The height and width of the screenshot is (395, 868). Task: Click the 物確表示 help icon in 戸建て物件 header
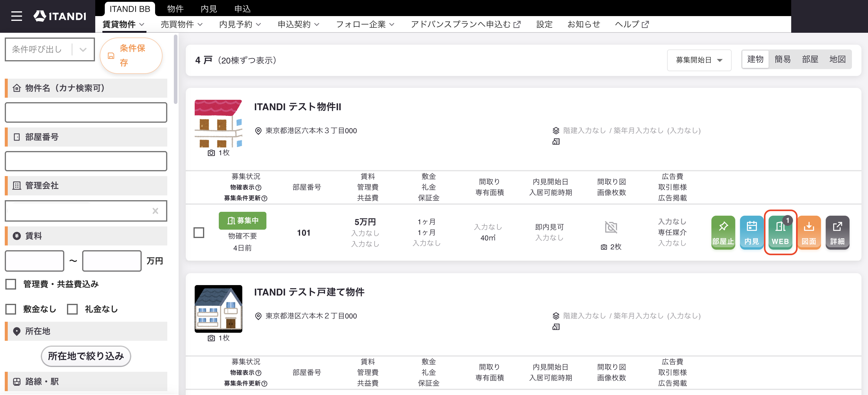point(258,373)
